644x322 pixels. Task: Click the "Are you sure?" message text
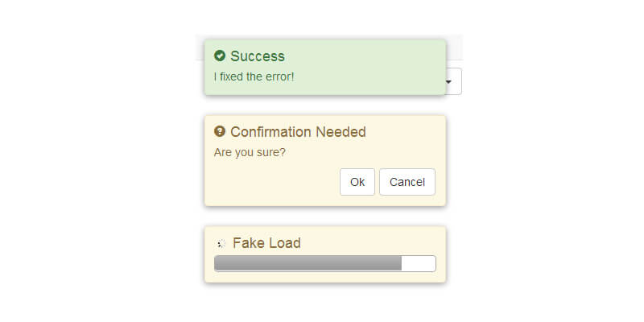point(249,151)
